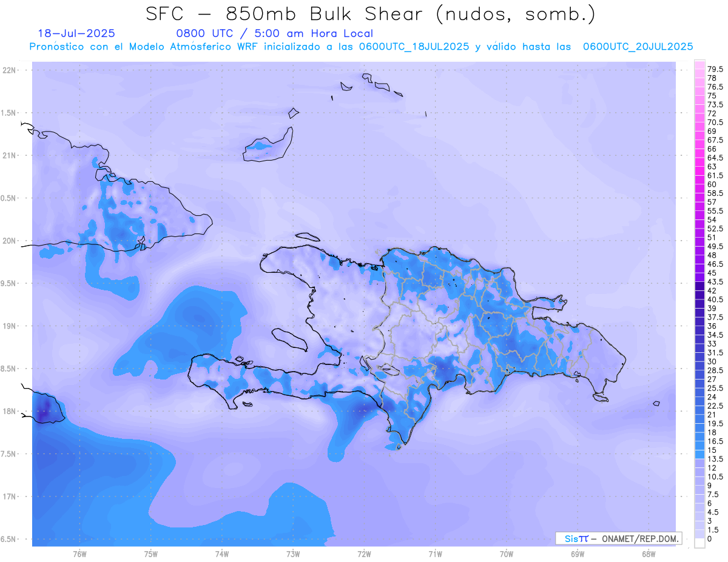The image size is (728, 562).
Task: Click the "64.5" legend value
Action: pos(715,158)
